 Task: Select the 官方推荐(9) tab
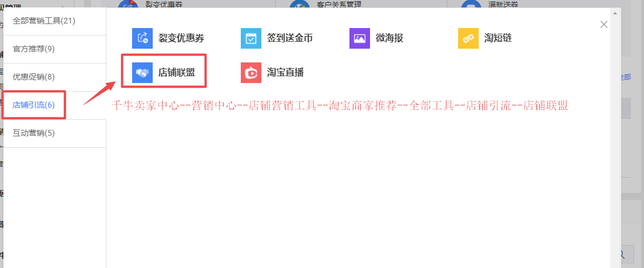click(55, 49)
